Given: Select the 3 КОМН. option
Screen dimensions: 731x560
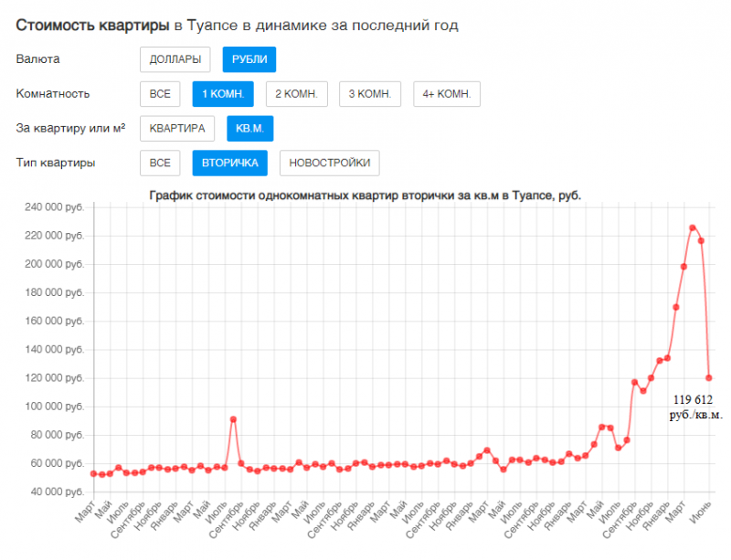Looking at the screenshot, I should tap(369, 93).
